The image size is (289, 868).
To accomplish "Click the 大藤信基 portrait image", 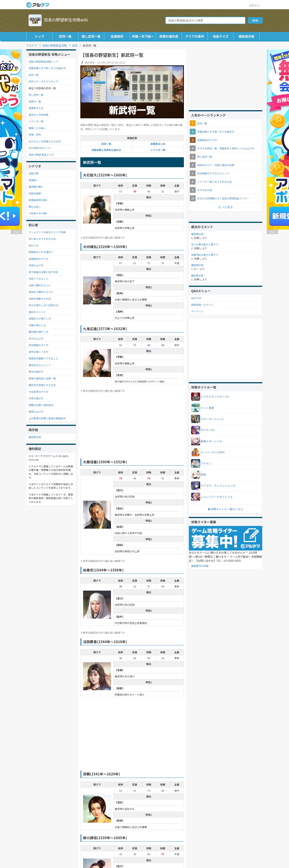I will point(97,514).
